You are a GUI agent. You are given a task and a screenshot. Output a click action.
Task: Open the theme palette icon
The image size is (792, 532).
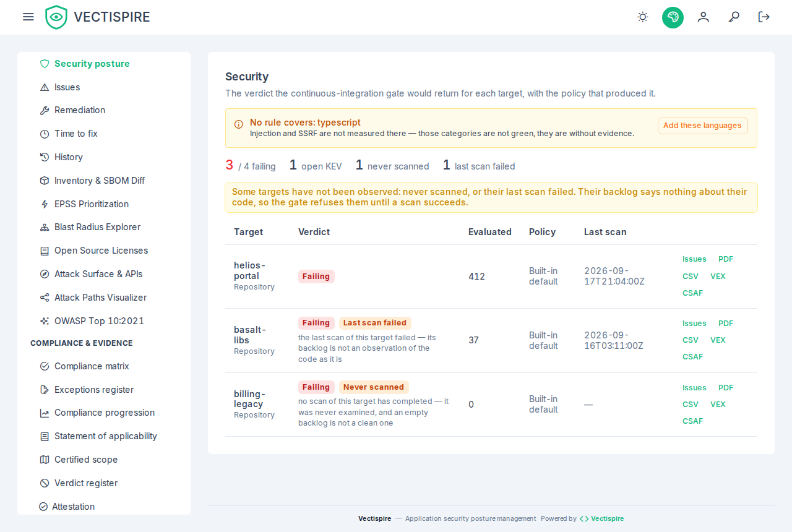673,17
